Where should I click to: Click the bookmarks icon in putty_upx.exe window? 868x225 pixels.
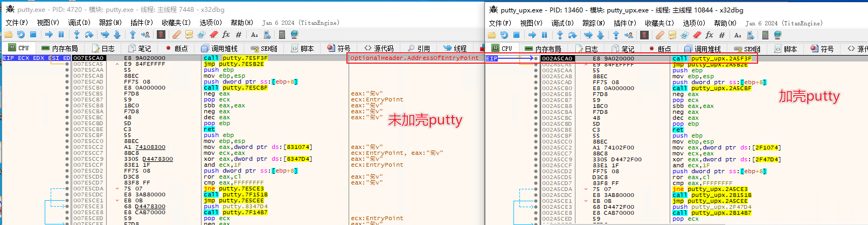click(697, 35)
